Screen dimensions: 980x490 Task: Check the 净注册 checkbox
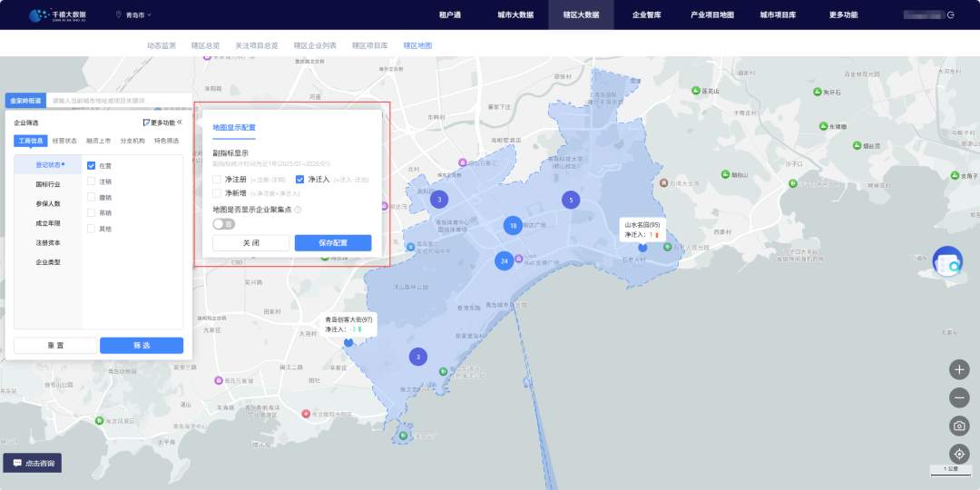coord(217,180)
